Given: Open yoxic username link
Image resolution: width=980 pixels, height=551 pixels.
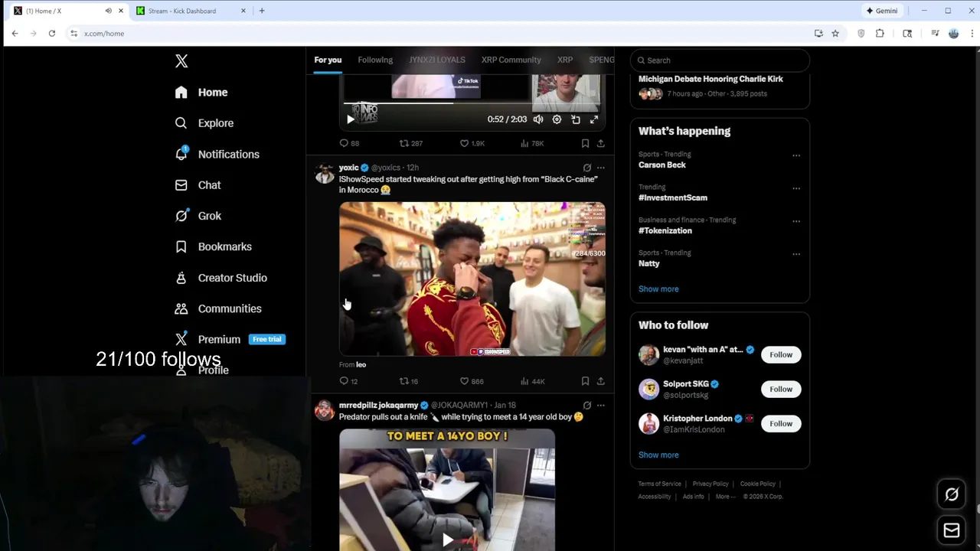Looking at the screenshot, I should click(349, 168).
